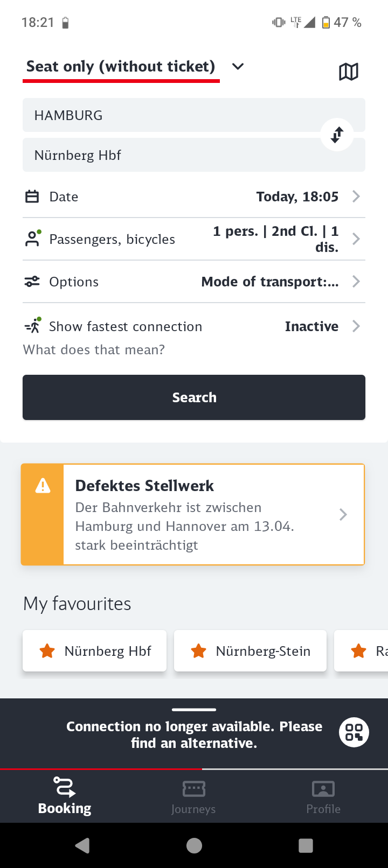Open Passengers, bicycles settings chevron
The image size is (388, 868).
356,239
